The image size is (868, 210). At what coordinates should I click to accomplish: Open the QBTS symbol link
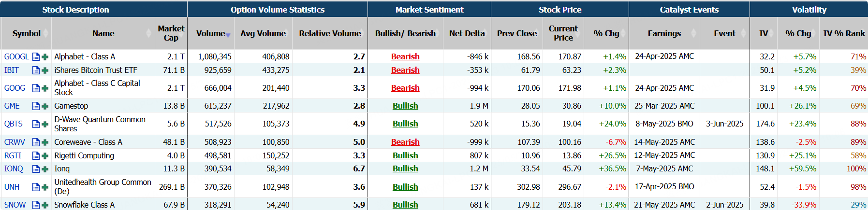pyautogui.click(x=14, y=124)
